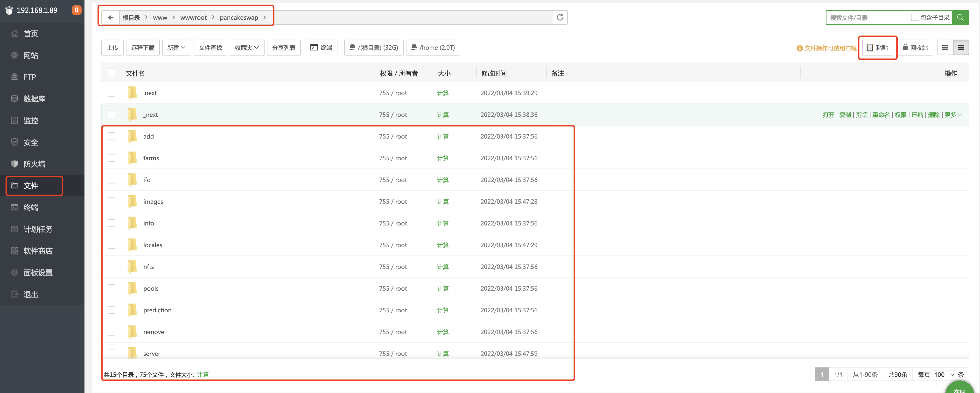Click the 粘贴 (Paste) clipboard button
The width and height of the screenshot is (980, 393).
877,48
